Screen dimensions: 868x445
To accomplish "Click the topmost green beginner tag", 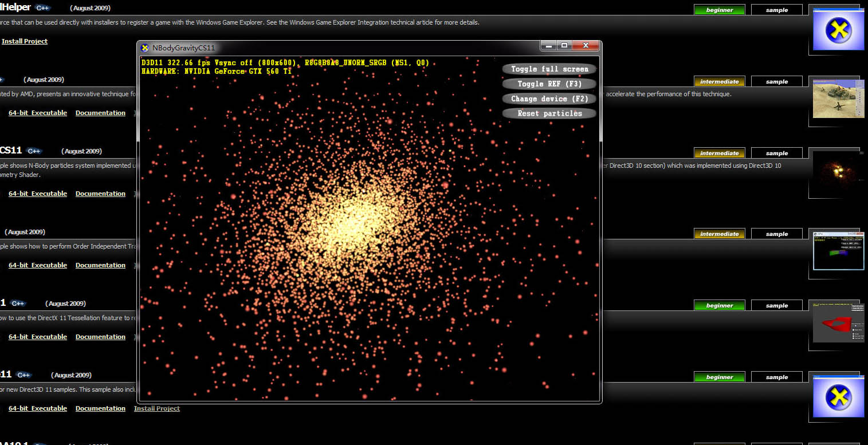I will (719, 10).
